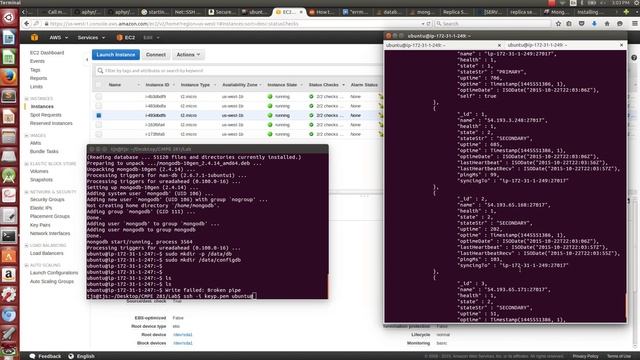Open the Amazon launcher in the dock
The width and height of the screenshot is (640, 360).
coord(9,275)
